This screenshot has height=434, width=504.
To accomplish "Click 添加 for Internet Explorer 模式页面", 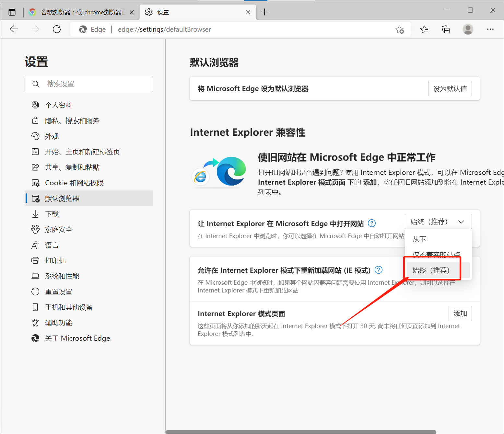I will 460,313.
